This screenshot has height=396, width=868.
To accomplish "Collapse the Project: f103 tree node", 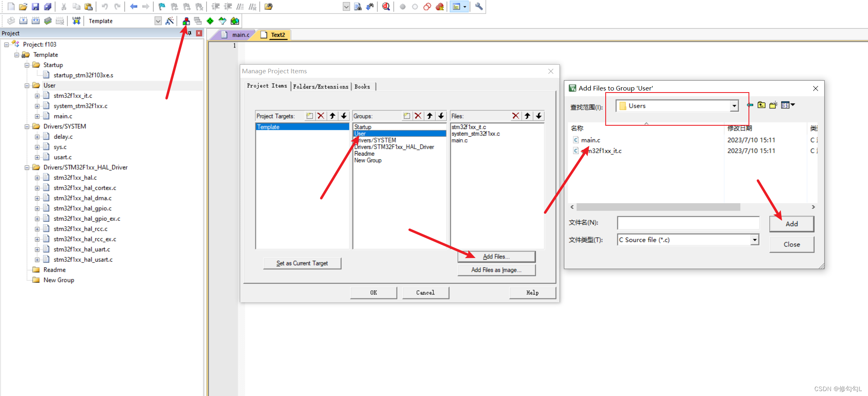I will click(x=7, y=45).
